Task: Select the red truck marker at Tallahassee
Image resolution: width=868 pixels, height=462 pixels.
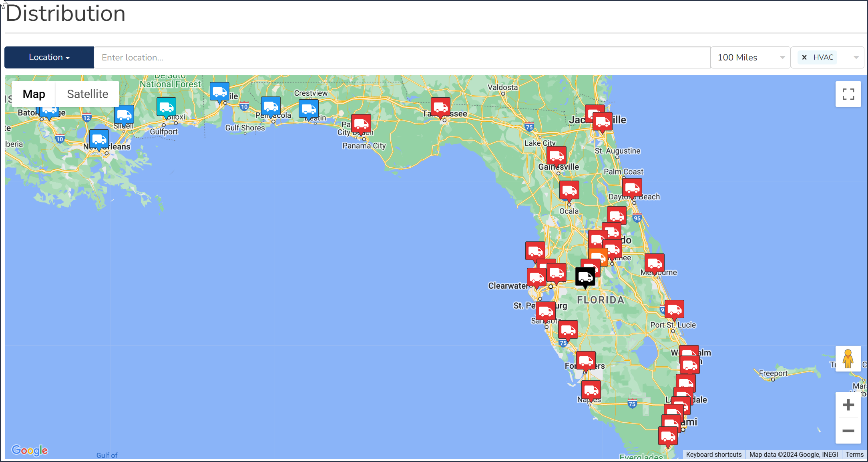Action: coord(440,108)
